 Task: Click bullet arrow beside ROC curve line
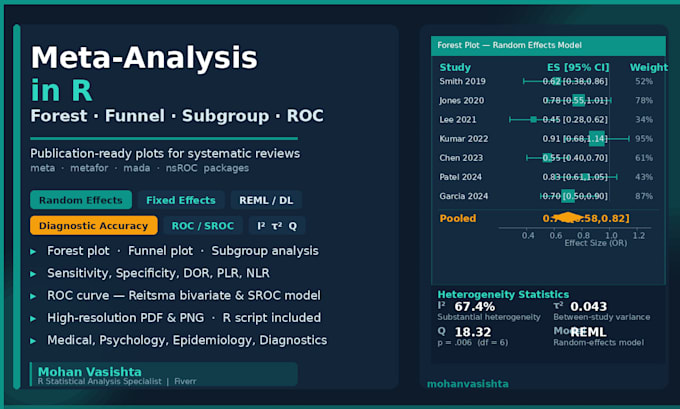tap(33, 296)
